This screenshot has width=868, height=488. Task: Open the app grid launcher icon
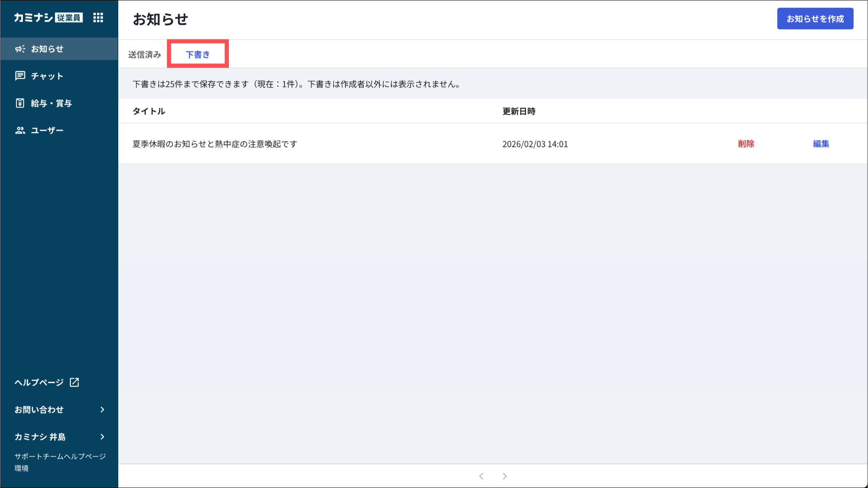98,17
